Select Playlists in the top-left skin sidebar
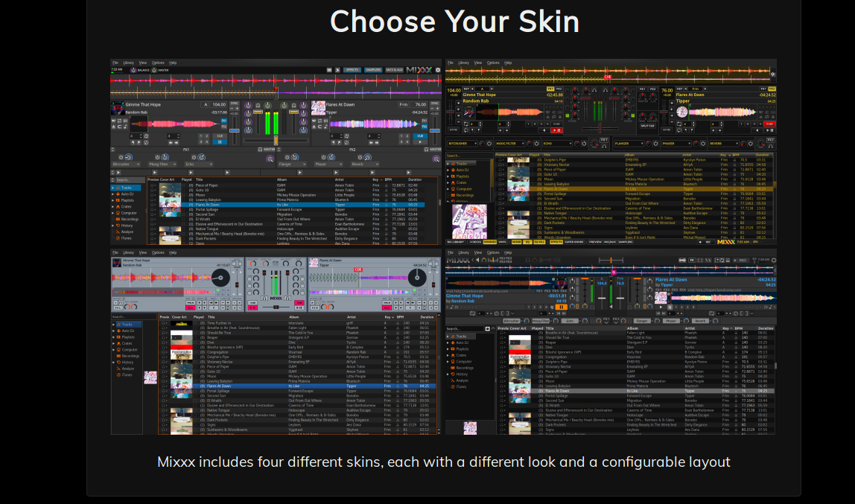Screen dimensions: 855x504 [127, 200]
